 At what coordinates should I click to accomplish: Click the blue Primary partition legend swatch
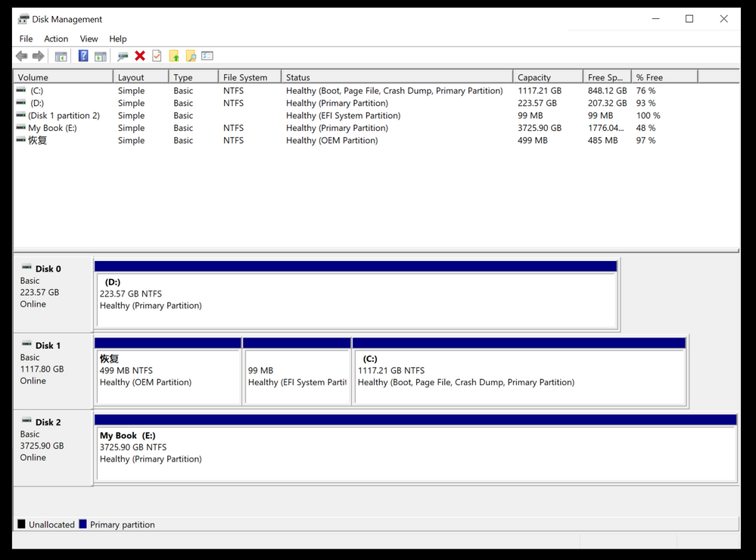pyautogui.click(x=83, y=524)
